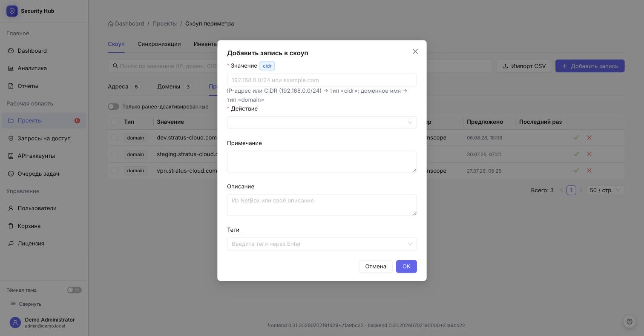Click the Dashboard sidebar icon
Viewport: 644px width, 336px height.
click(x=11, y=51)
